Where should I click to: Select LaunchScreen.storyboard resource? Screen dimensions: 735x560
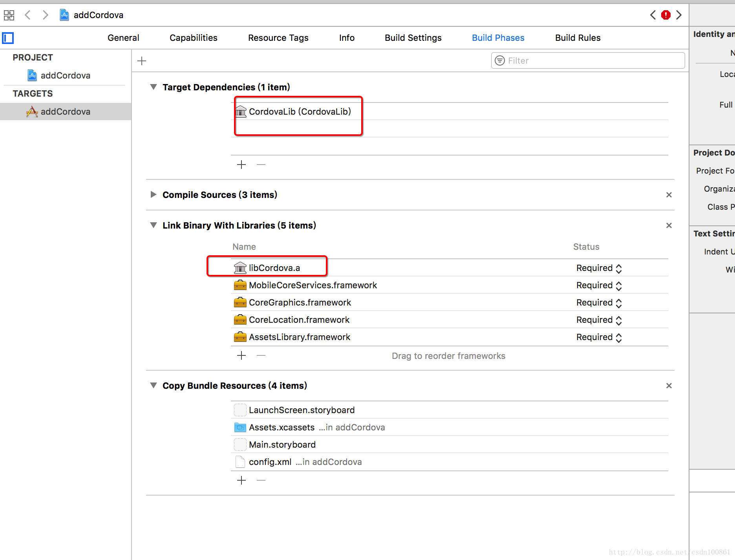point(450,410)
